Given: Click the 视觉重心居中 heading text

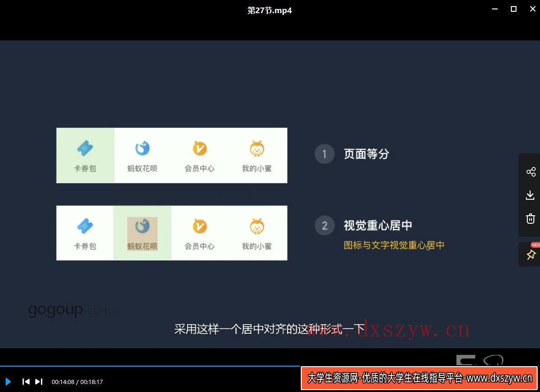Looking at the screenshot, I should click(x=378, y=226).
